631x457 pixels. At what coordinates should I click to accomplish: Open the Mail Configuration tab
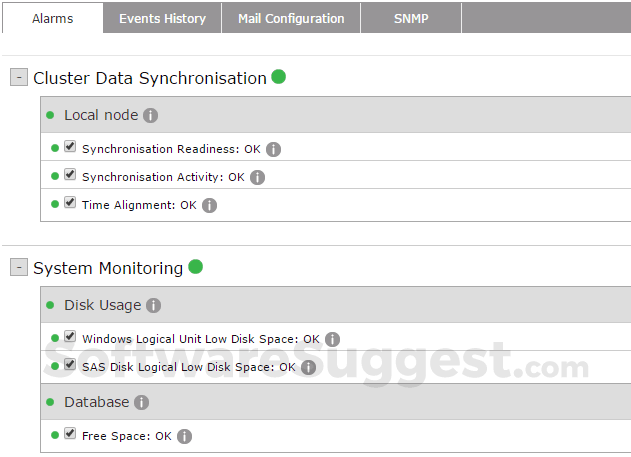(x=291, y=18)
